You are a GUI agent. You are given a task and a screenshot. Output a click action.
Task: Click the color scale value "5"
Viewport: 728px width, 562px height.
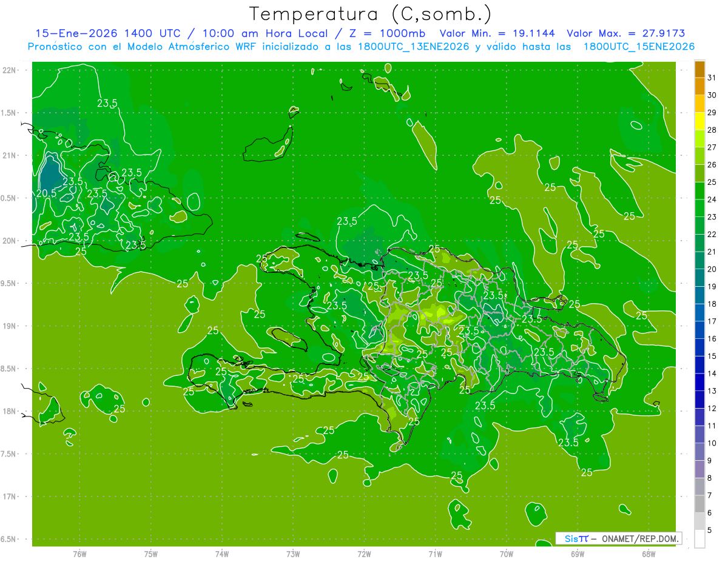pos(710,530)
